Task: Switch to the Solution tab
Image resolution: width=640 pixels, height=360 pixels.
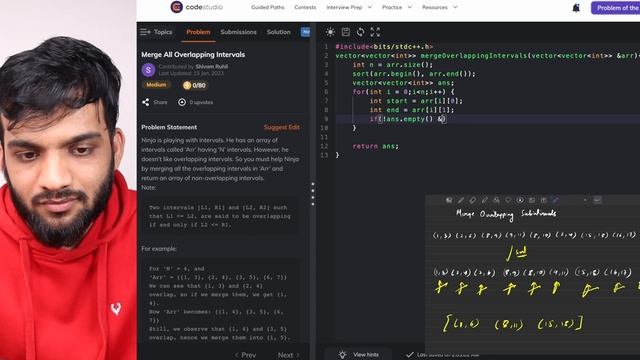Action: [x=279, y=32]
